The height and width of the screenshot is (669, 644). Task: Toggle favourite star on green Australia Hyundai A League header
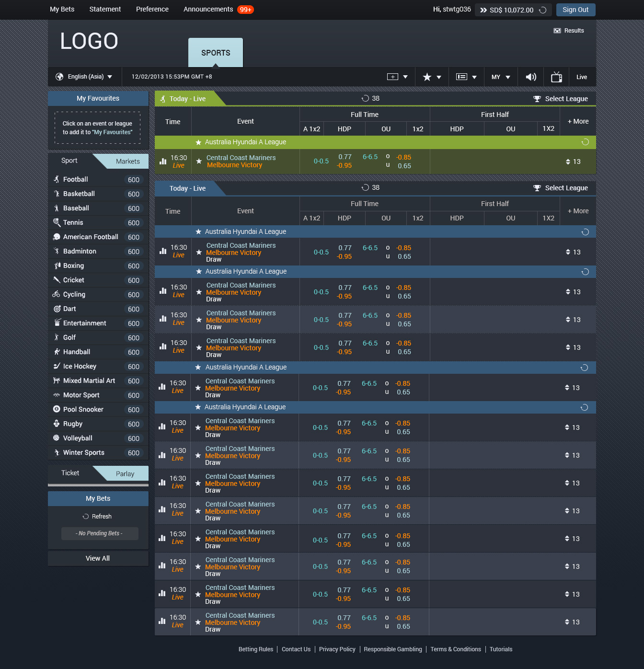pos(198,142)
